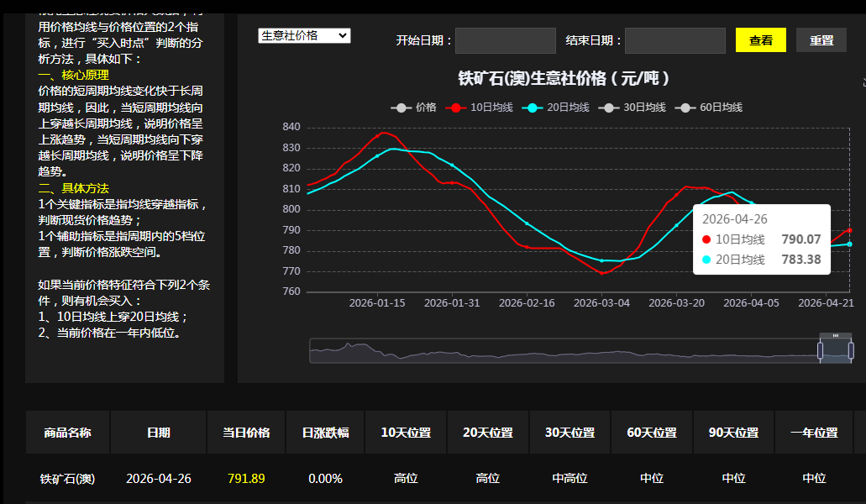
Task: Hide the 20日均线 cyan series legend
Action: coord(555,108)
